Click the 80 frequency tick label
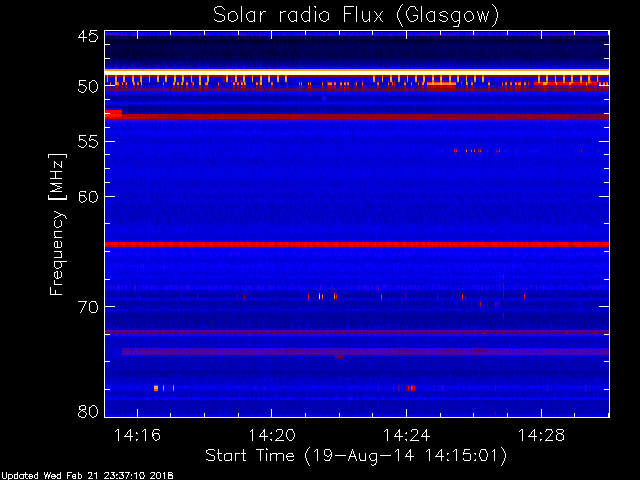The image size is (640, 480). click(x=88, y=411)
